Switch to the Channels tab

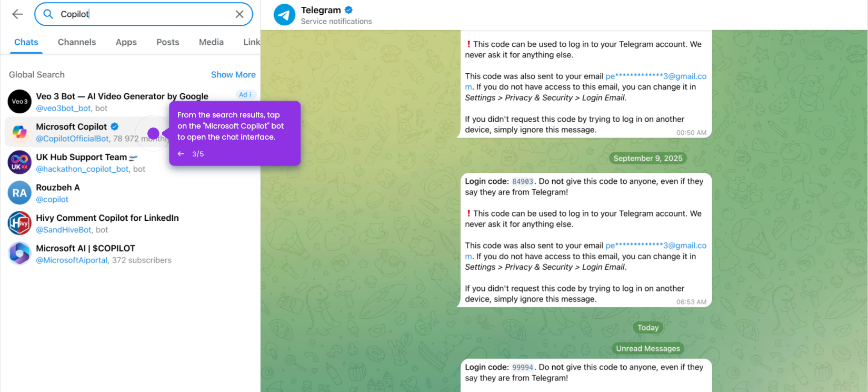(x=77, y=42)
